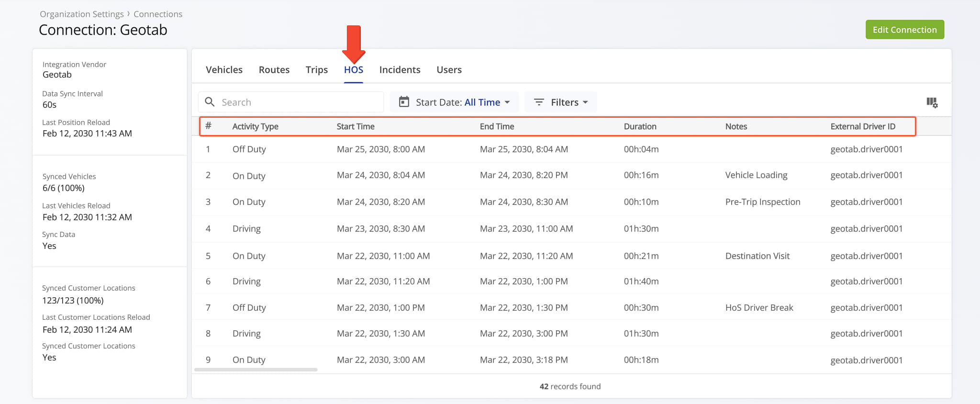
Task: Click geotab.driver0001 in row 1
Action: coord(867,149)
